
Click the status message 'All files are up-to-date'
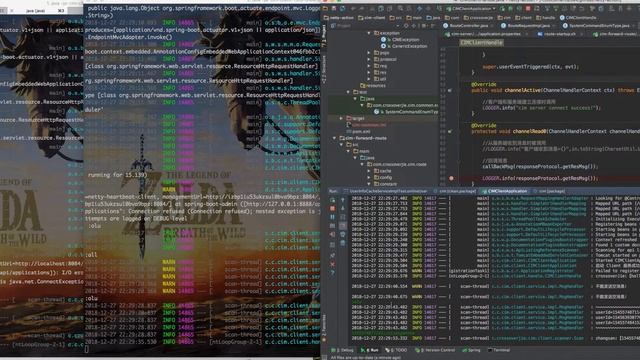(366, 358)
